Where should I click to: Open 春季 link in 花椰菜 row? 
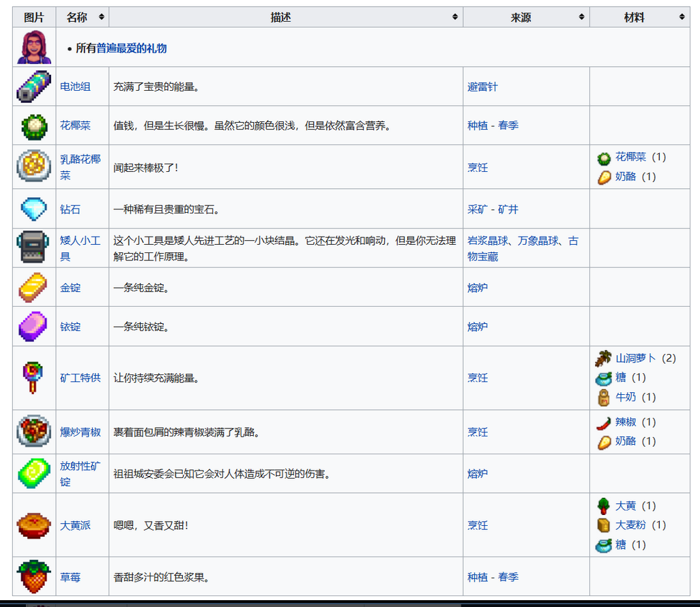[x=508, y=125]
